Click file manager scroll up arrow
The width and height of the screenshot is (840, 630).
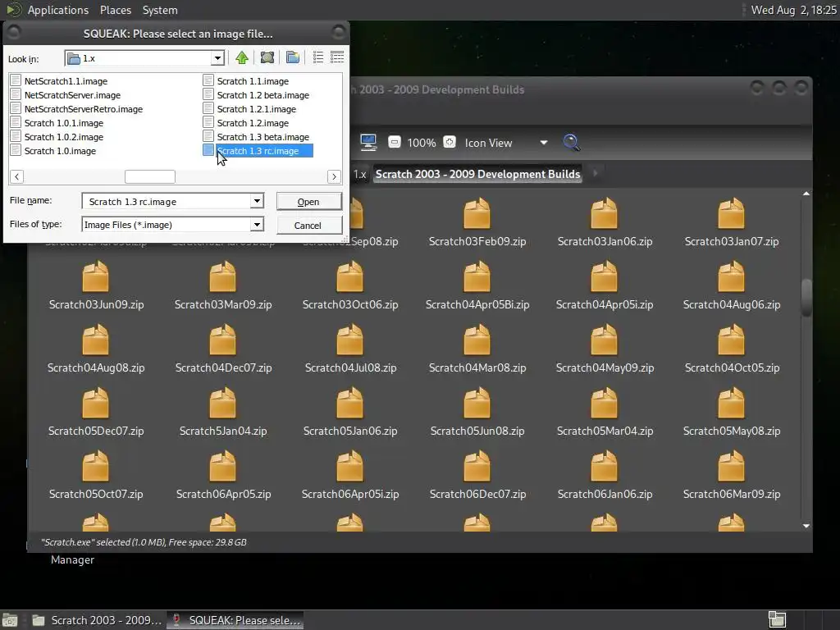(x=806, y=194)
